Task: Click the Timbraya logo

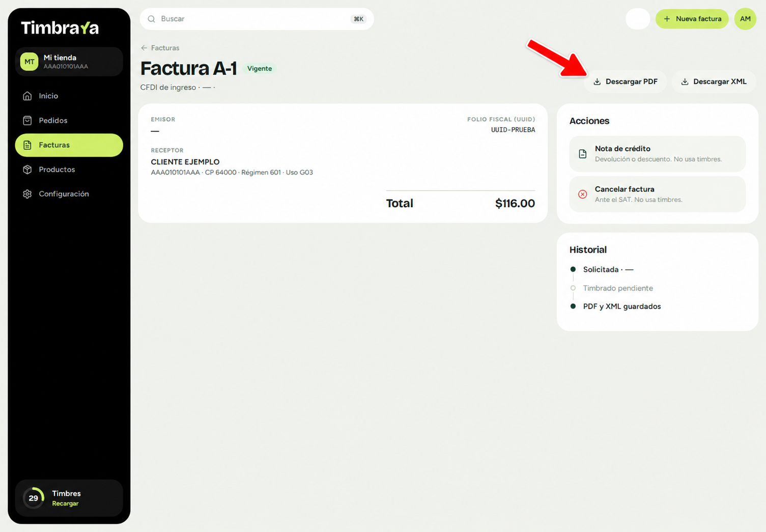Action: (60, 27)
